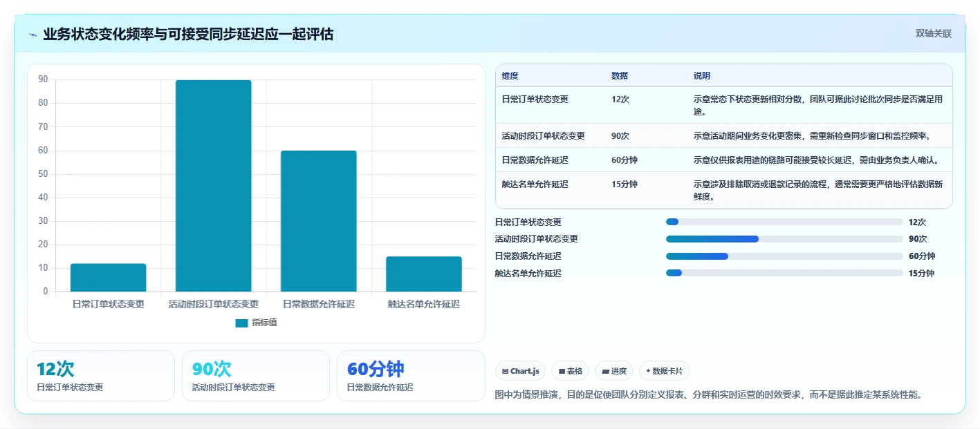The width and height of the screenshot is (980, 429).
Task: Click the y-axis value 50
Action: [43, 174]
